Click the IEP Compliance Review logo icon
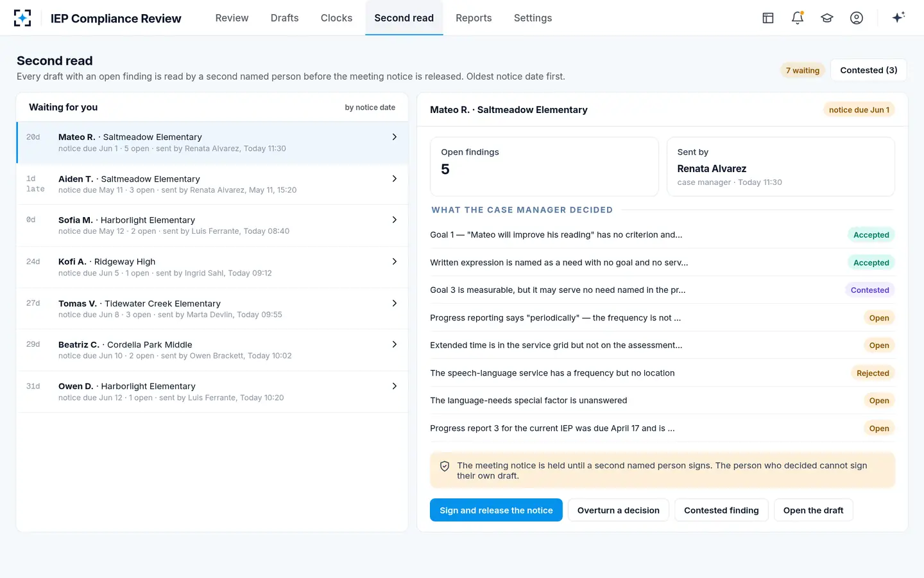The height and width of the screenshot is (578, 924). [x=22, y=18]
